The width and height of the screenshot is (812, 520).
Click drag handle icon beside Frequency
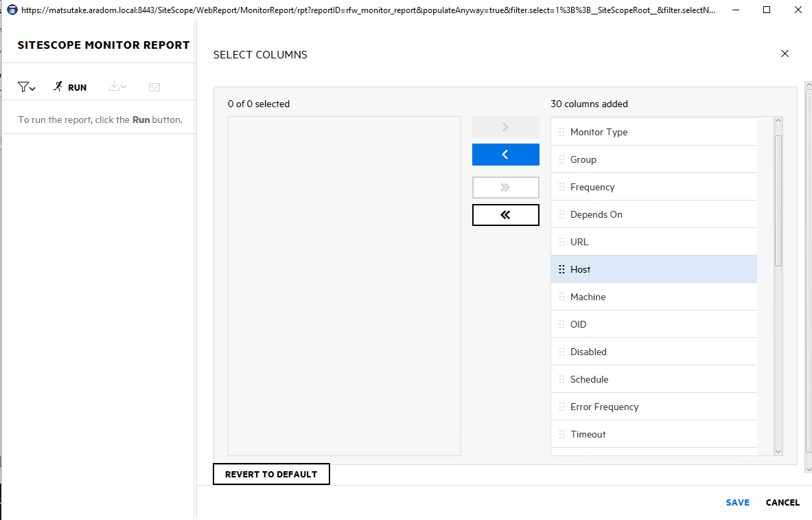(561, 187)
